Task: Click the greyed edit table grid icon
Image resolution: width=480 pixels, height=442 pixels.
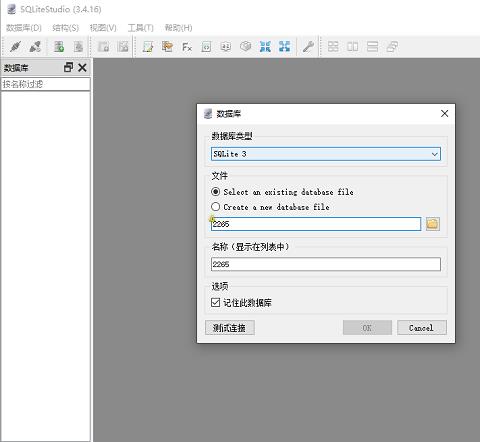Action: [x=123, y=47]
